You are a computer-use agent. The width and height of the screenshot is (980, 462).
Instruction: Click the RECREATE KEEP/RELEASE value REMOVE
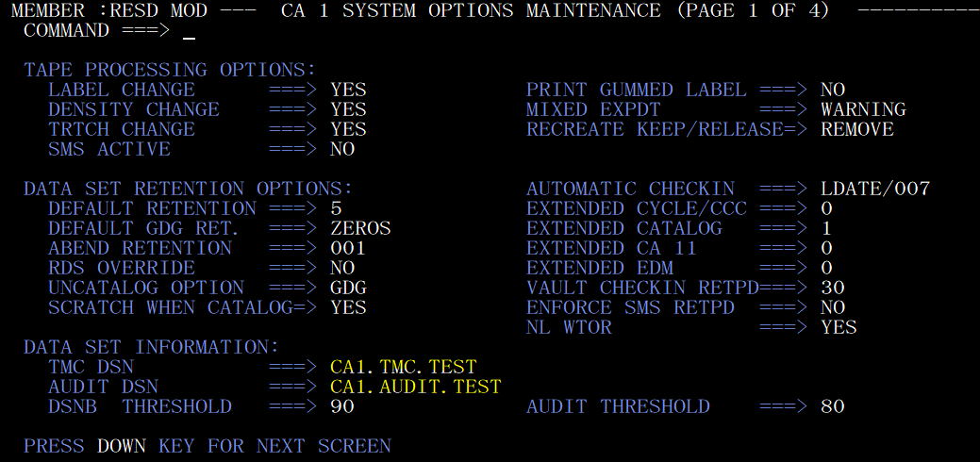coord(856,129)
